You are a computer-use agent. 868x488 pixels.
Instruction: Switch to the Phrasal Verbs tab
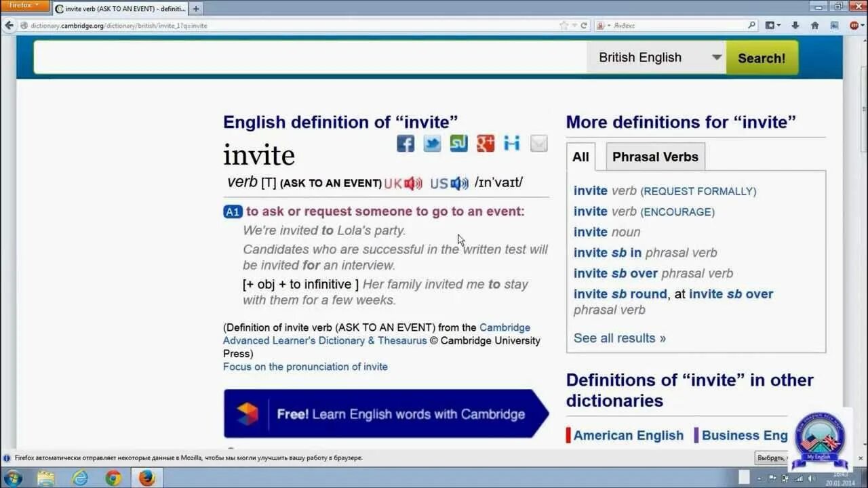tap(655, 157)
